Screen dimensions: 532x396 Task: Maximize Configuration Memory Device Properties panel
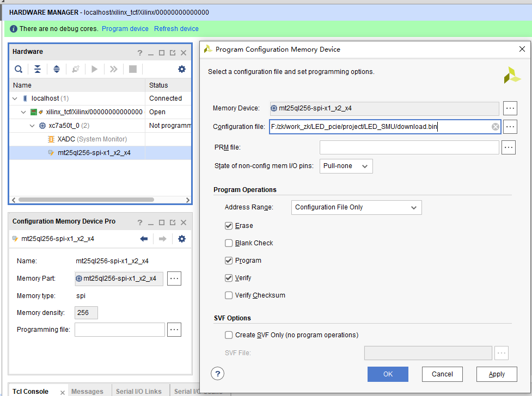click(x=162, y=222)
